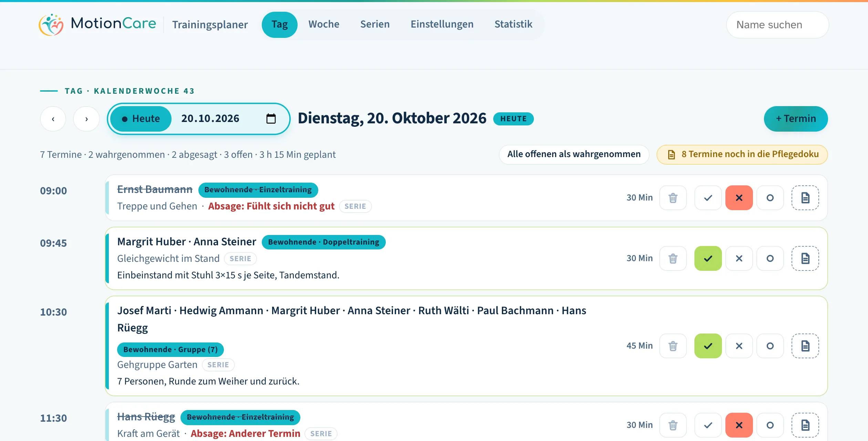Open document icon for 09:45 Doppeltraining

[x=805, y=258]
